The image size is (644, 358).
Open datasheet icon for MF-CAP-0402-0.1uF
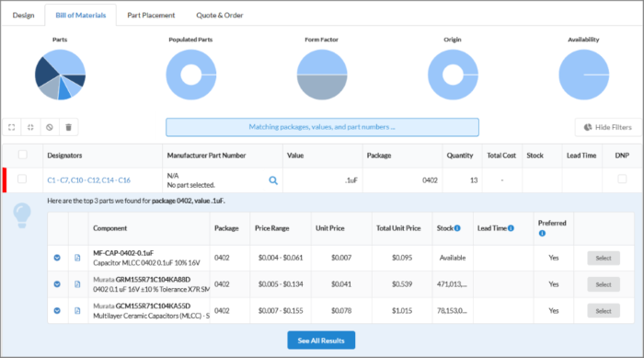(x=77, y=258)
